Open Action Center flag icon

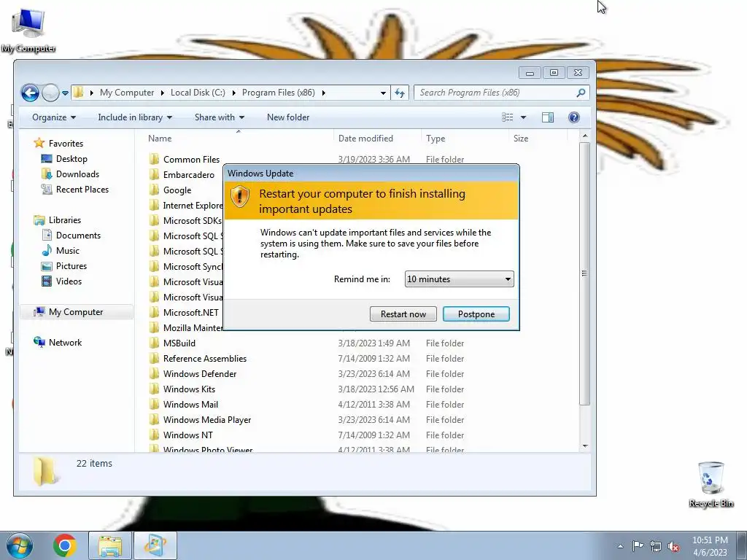(638, 546)
